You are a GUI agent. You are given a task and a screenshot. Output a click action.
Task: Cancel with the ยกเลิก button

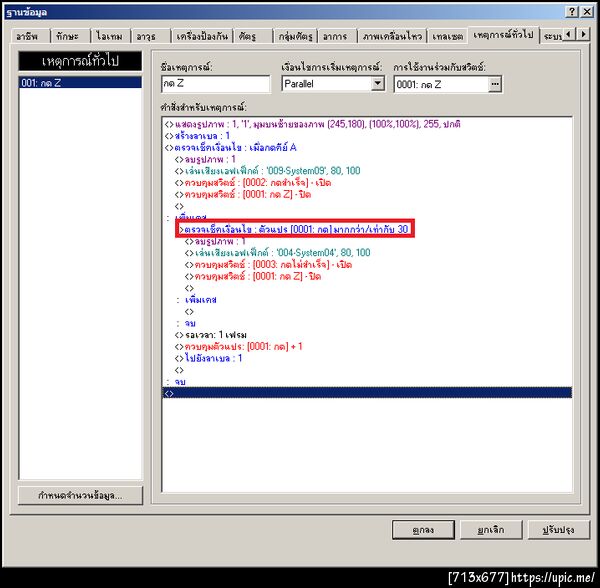tap(491, 530)
